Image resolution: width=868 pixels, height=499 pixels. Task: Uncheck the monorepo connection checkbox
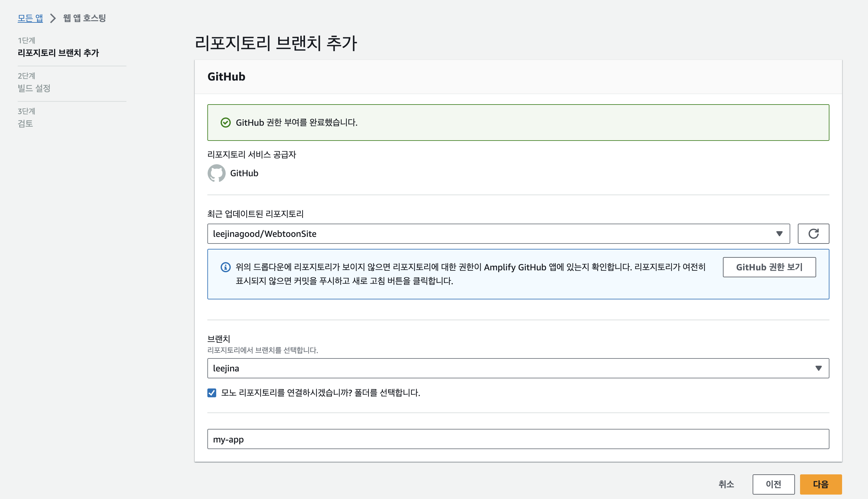point(211,393)
